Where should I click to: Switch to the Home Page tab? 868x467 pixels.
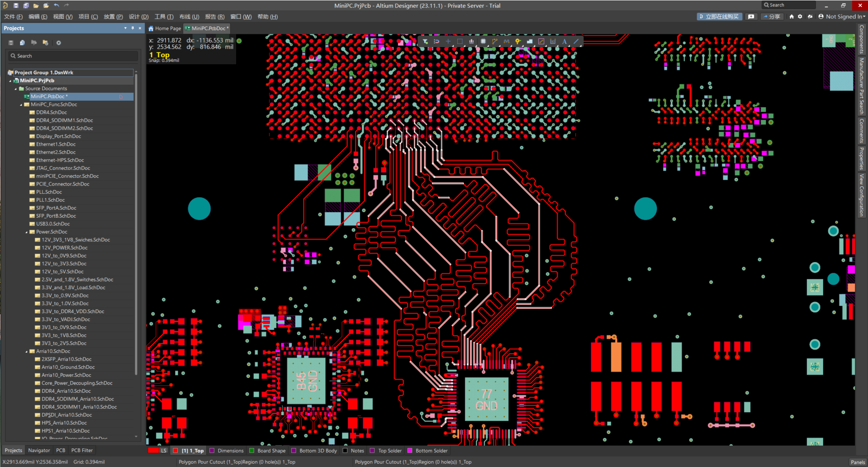(165, 28)
